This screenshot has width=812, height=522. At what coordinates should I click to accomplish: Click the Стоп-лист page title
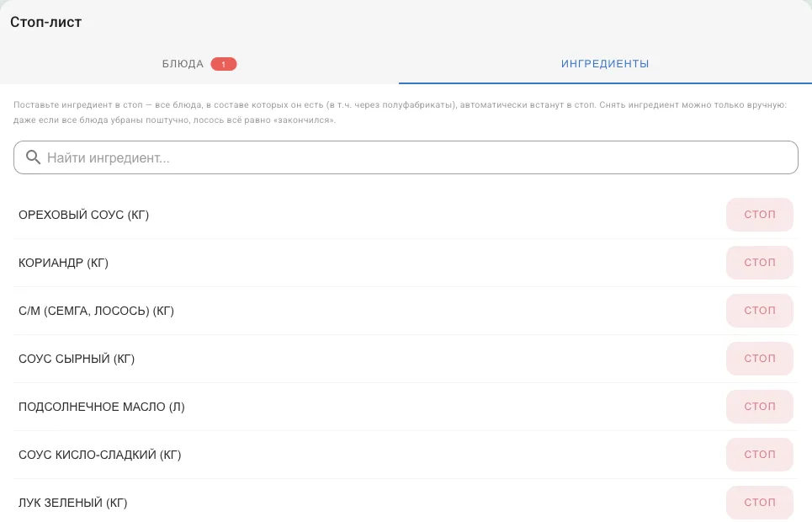(x=46, y=22)
